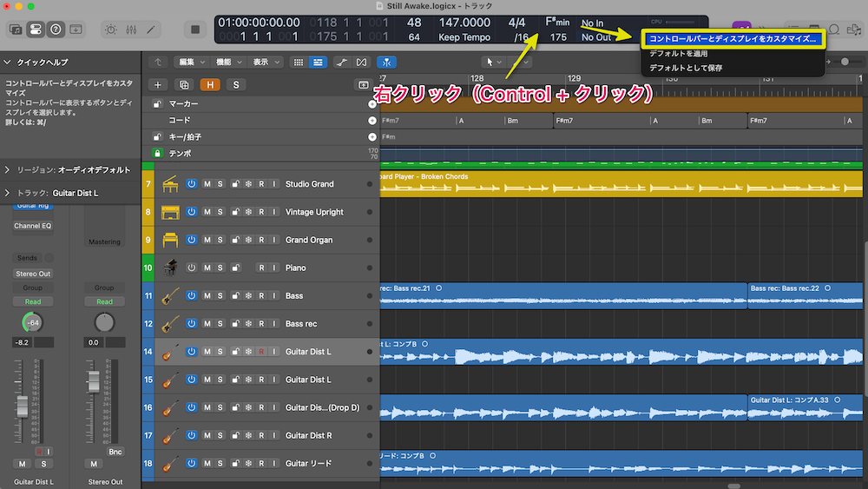
Task: Collapse the クイックヘルプ section
Action: [x=8, y=63]
